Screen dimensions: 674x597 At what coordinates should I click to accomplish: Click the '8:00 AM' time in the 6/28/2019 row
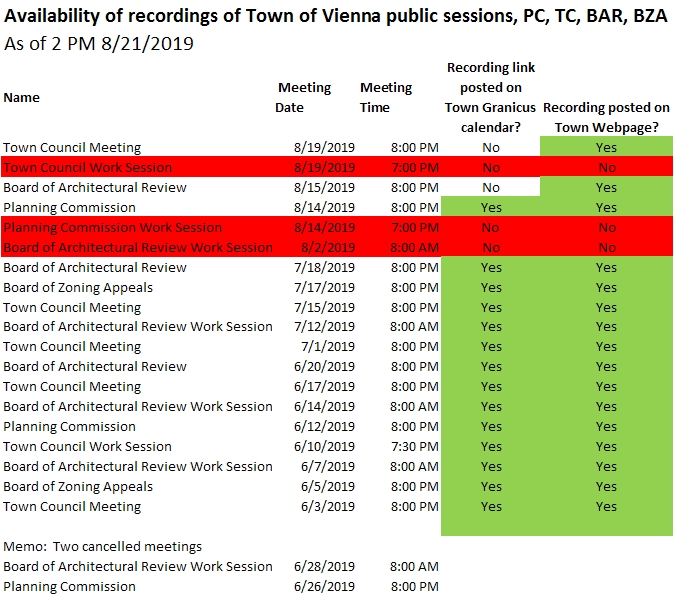point(414,566)
